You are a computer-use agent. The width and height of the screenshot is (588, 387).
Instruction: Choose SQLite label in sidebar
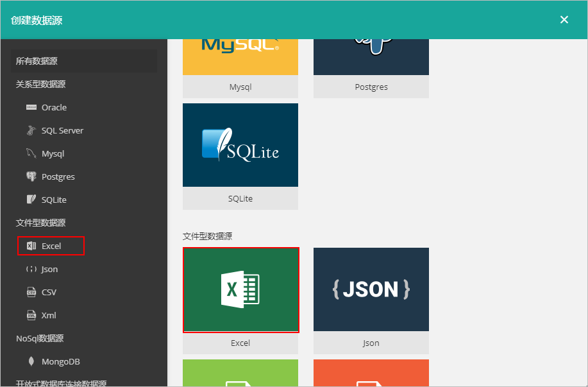point(54,200)
